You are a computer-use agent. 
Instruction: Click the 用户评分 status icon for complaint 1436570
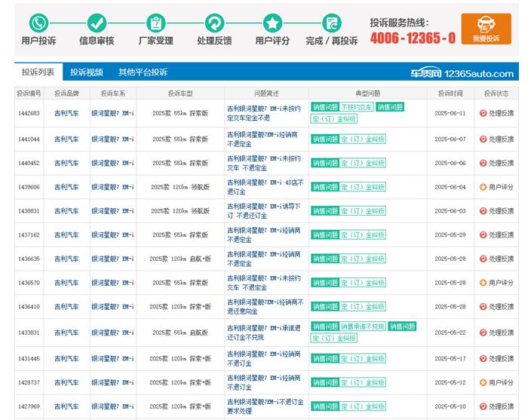[483, 283]
